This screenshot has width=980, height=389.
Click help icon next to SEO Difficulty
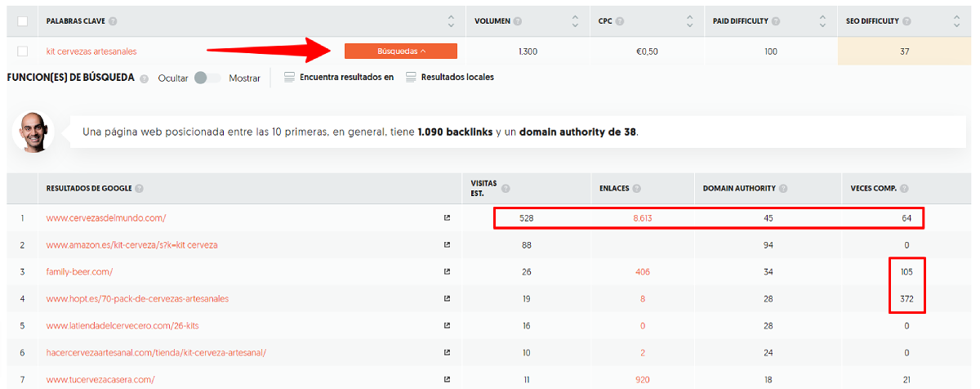[905, 21]
